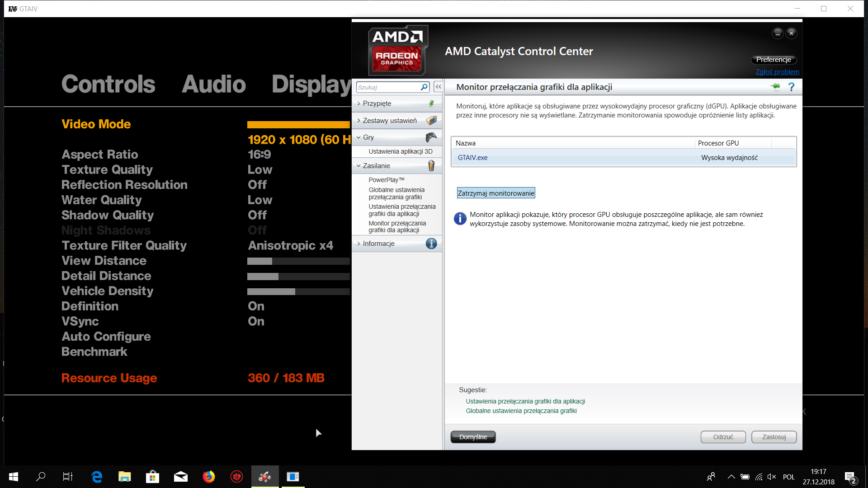
Task: Switch to the Display tab in GTAIV
Action: 311,84
